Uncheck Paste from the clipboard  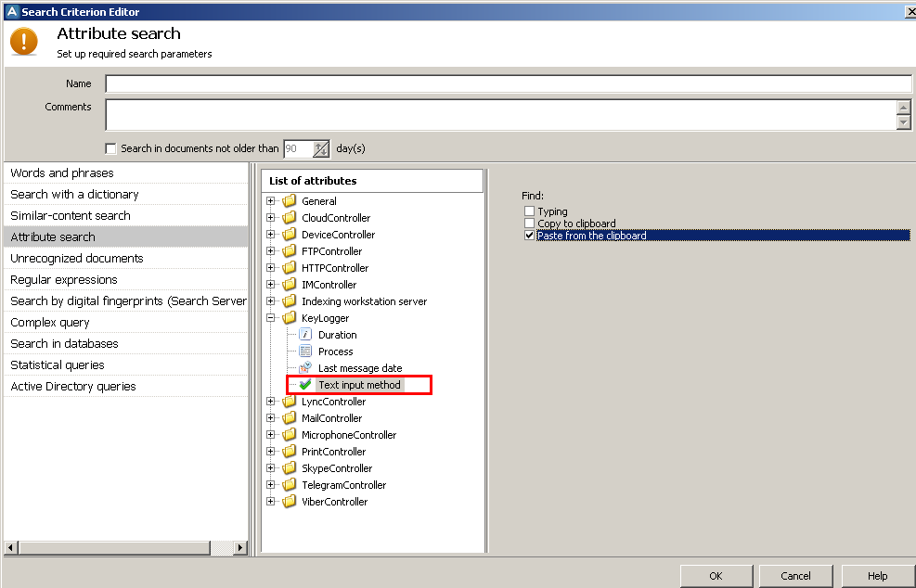coord(529,236)
